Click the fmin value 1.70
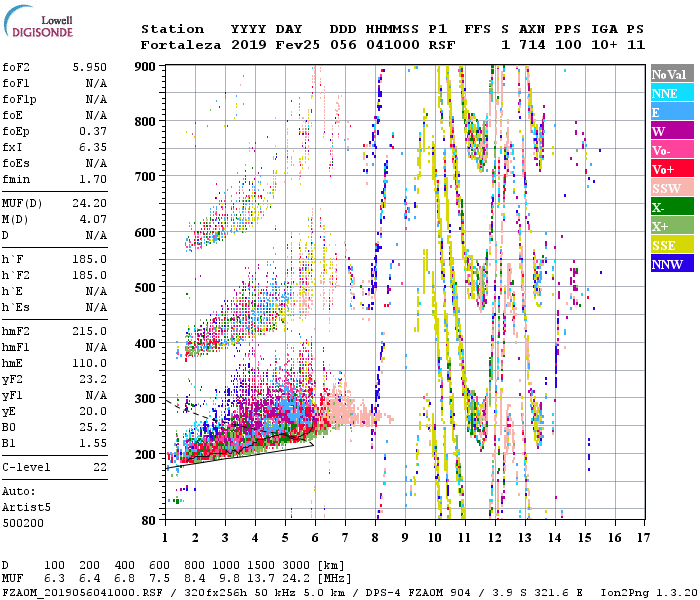 (93, 179)
